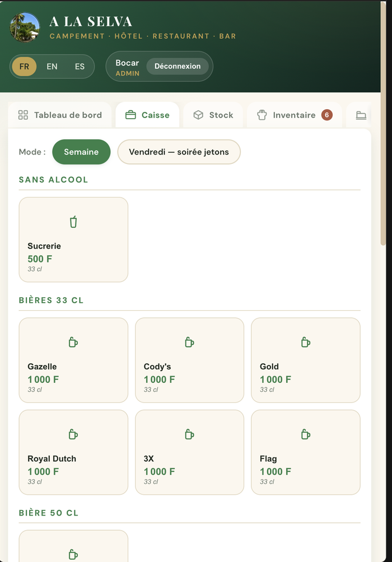
Task: Select Semaine mode
Action: (81, 152)
